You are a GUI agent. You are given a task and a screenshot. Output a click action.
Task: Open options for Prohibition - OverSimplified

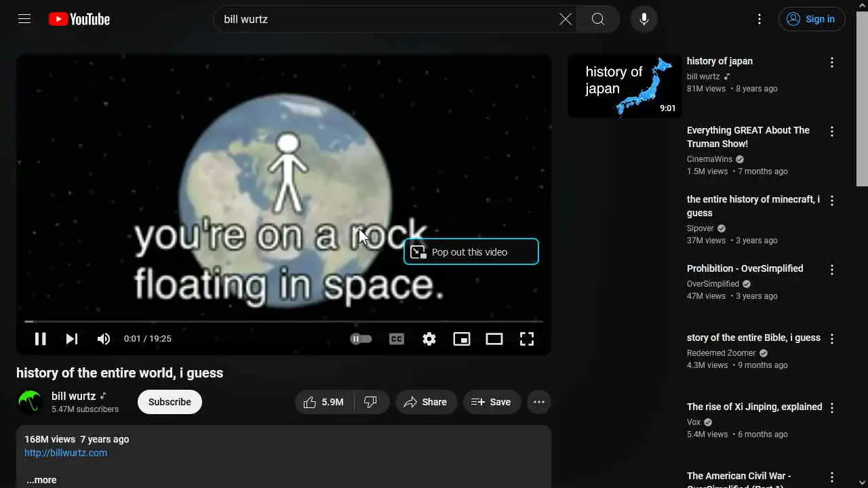click(x=832, y=270)
